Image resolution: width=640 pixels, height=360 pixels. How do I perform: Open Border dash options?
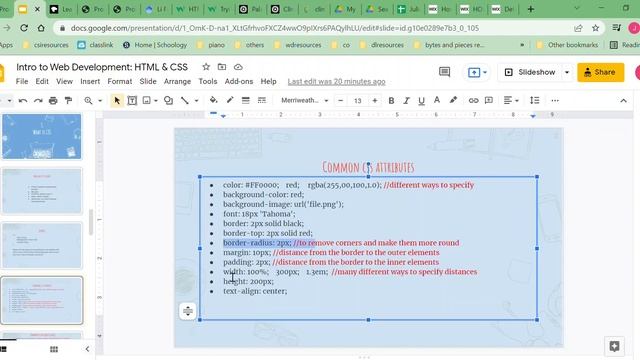(x=262, y=100)
